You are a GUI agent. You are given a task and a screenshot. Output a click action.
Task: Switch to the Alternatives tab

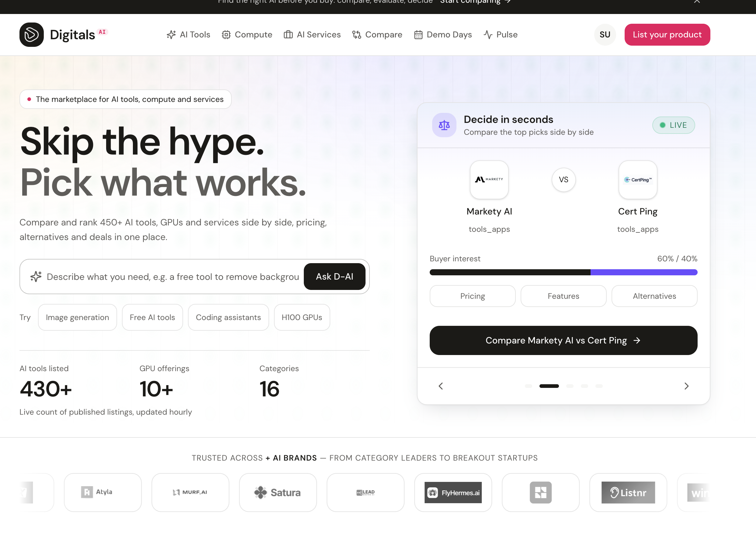654,296
